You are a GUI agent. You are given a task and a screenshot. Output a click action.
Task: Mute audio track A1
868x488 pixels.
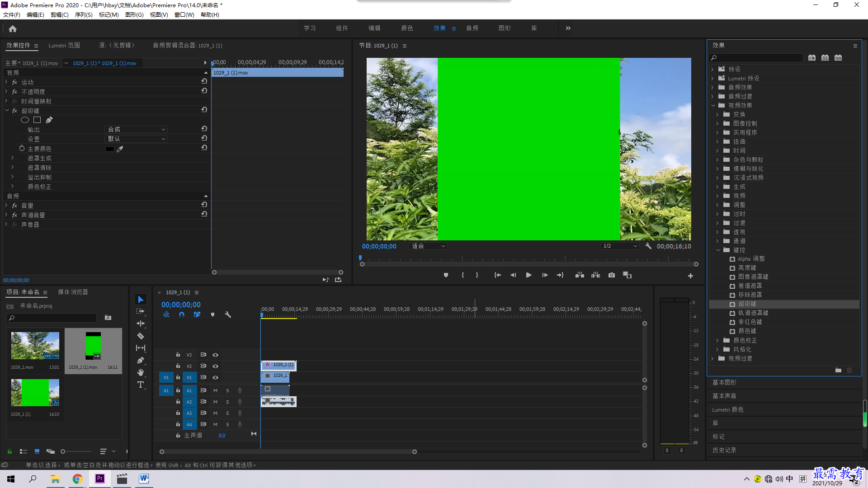(215, 390)
